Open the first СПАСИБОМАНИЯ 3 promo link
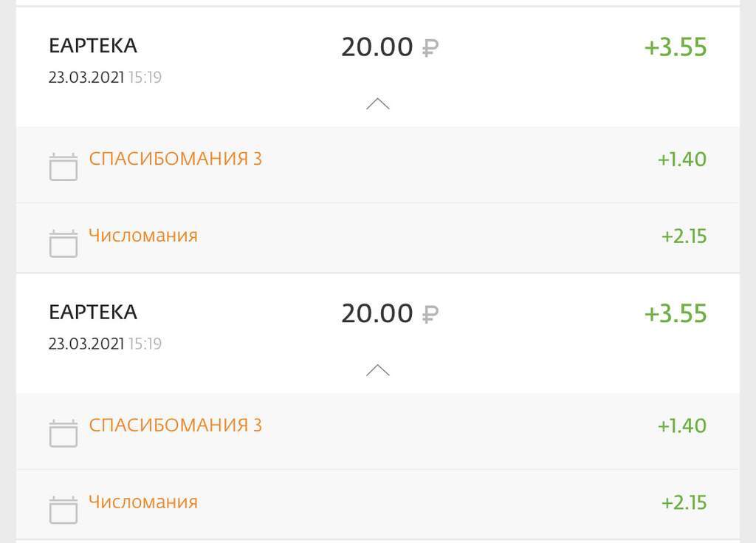 pyautogui.click(x=175, y=159)
